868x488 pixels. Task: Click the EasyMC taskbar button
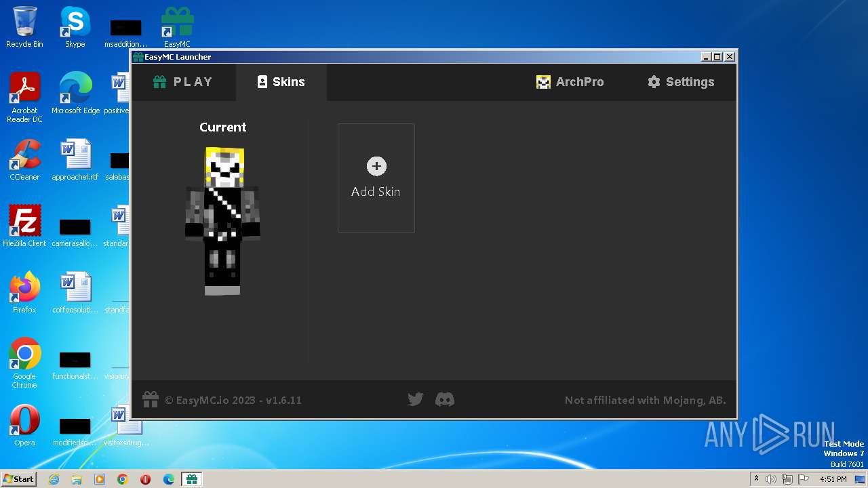coord(192,479)
